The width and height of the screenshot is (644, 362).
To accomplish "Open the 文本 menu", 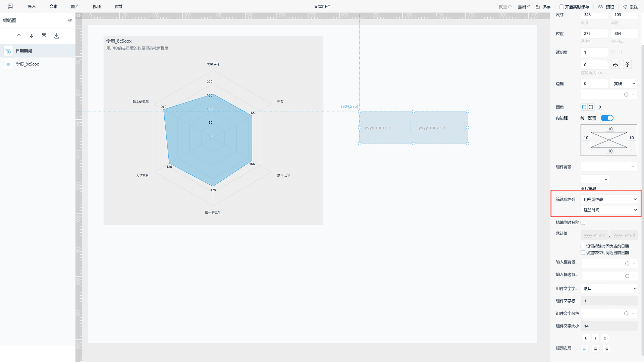I will click(53, 7).
